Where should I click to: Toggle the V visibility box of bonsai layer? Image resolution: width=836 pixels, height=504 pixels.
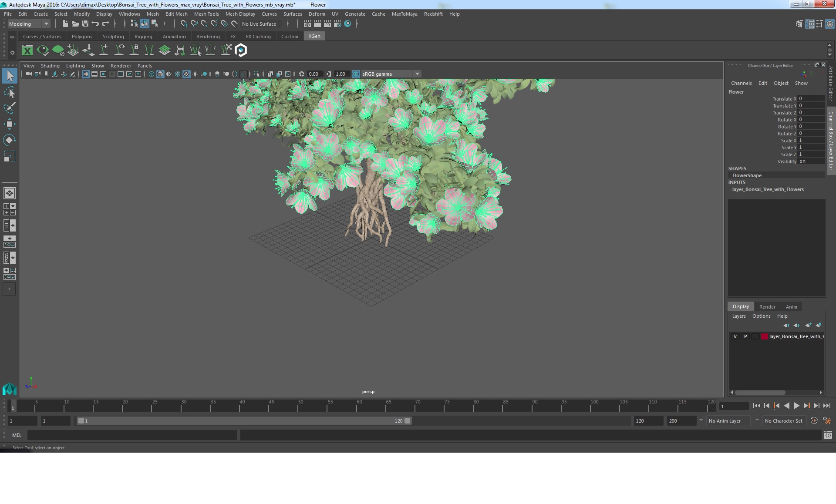pos(735,336)
